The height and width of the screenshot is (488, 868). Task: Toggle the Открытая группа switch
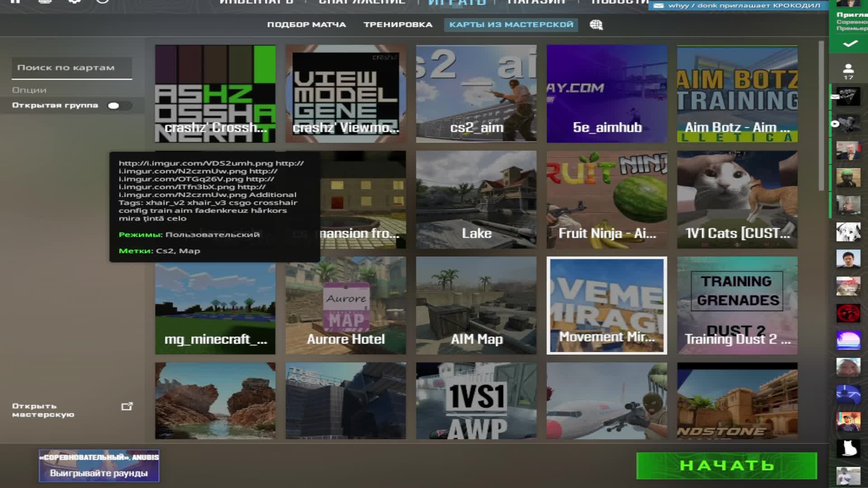(119, 106)
